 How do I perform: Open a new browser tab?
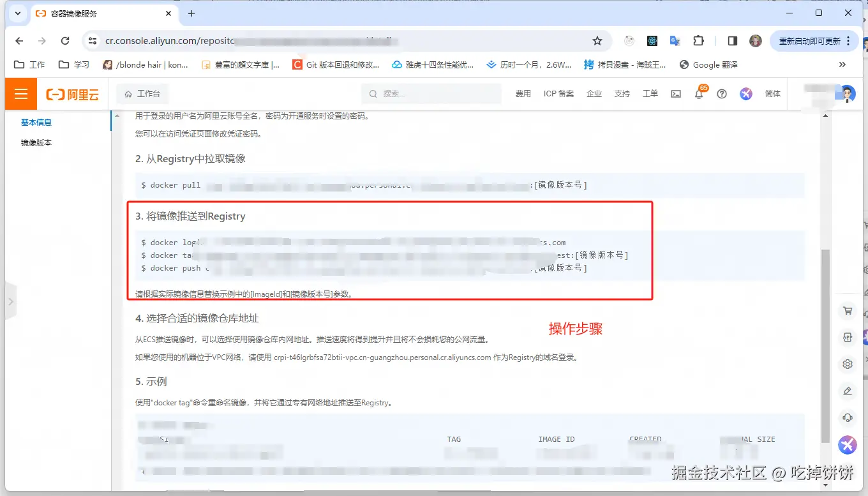[x=191, y=13]
